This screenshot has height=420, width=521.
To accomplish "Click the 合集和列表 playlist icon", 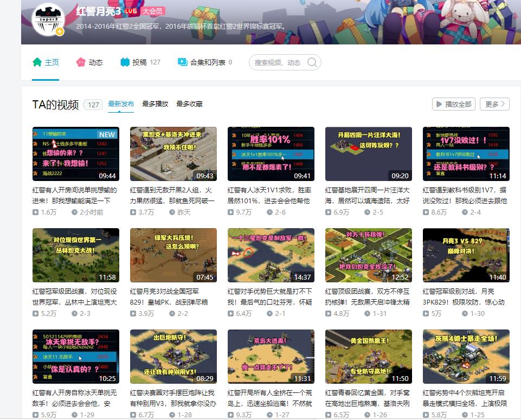I will tap(183, 62).
